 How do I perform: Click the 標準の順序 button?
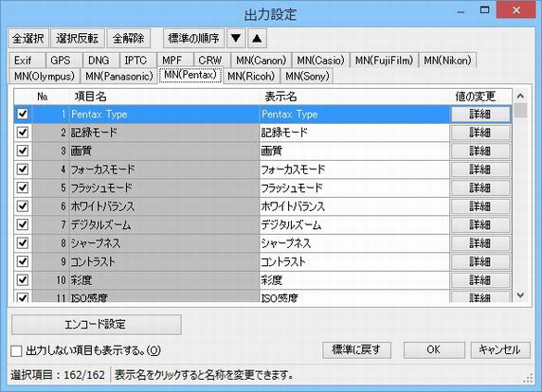pyautogui.click(x=193, y=38)
